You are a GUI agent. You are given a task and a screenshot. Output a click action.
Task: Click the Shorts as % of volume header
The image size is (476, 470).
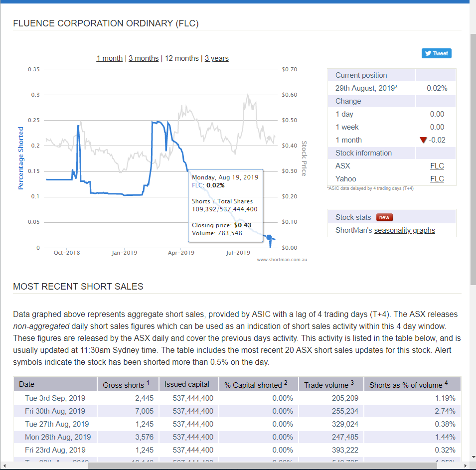tap(412, 384)
